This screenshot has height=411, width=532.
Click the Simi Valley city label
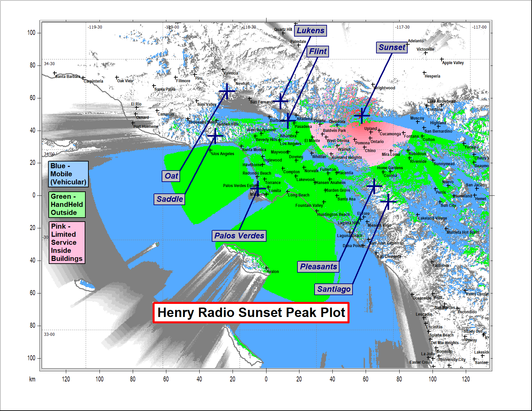(x=207, y=104)
